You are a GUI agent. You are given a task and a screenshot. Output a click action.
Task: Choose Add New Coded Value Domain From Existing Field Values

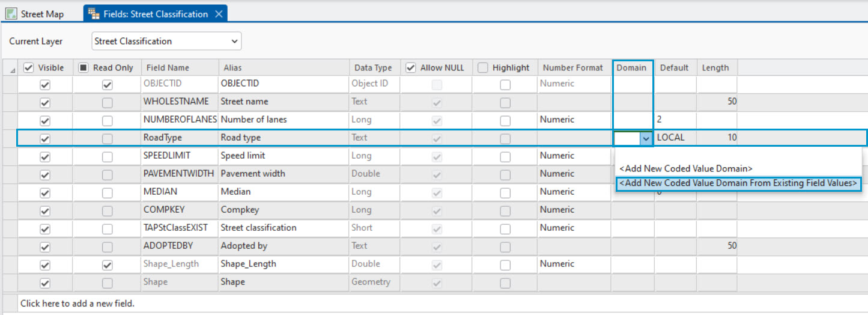click(738, 183)
